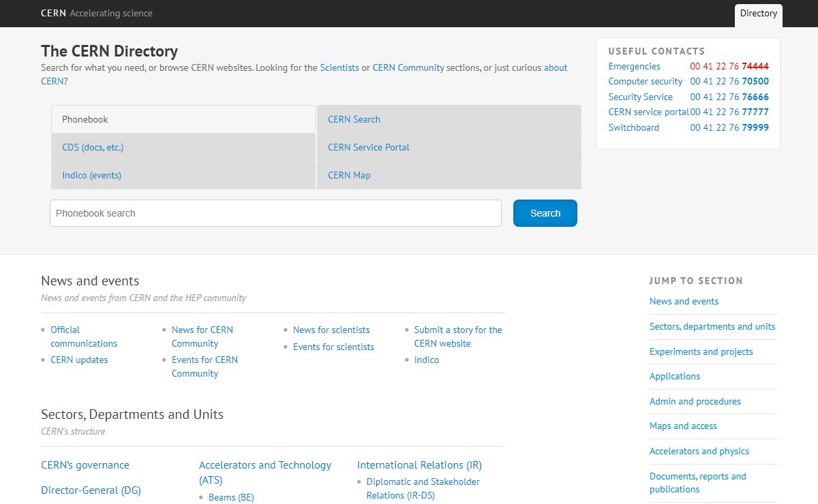
Task: Click the phone number ending 79999
Action: (729, 127)
